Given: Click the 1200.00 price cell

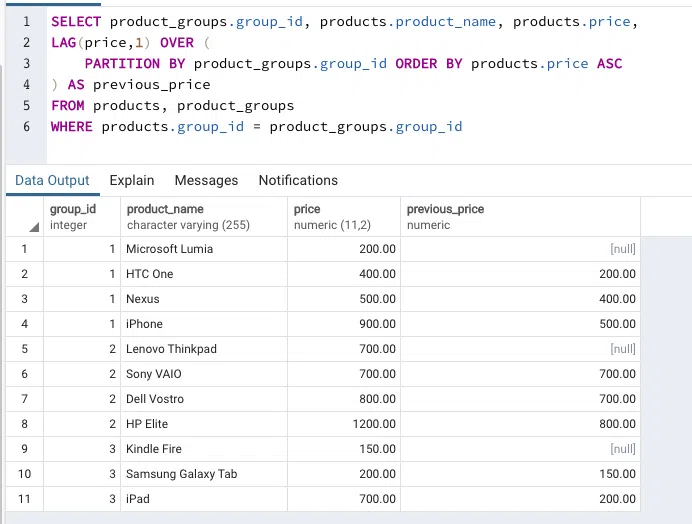Looking at the screenshot, I should click(x=344, y=424).
